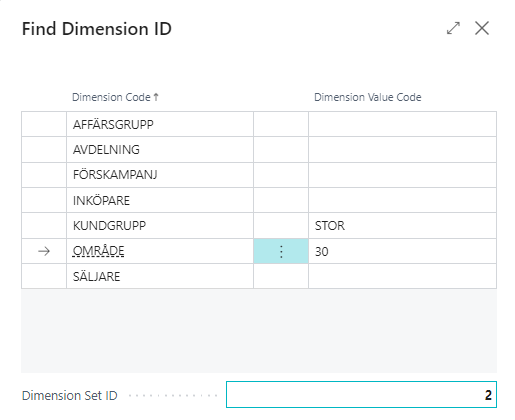Click the Dimension Set ID field
The image size is (515, 420).
(x=361, y=395)
